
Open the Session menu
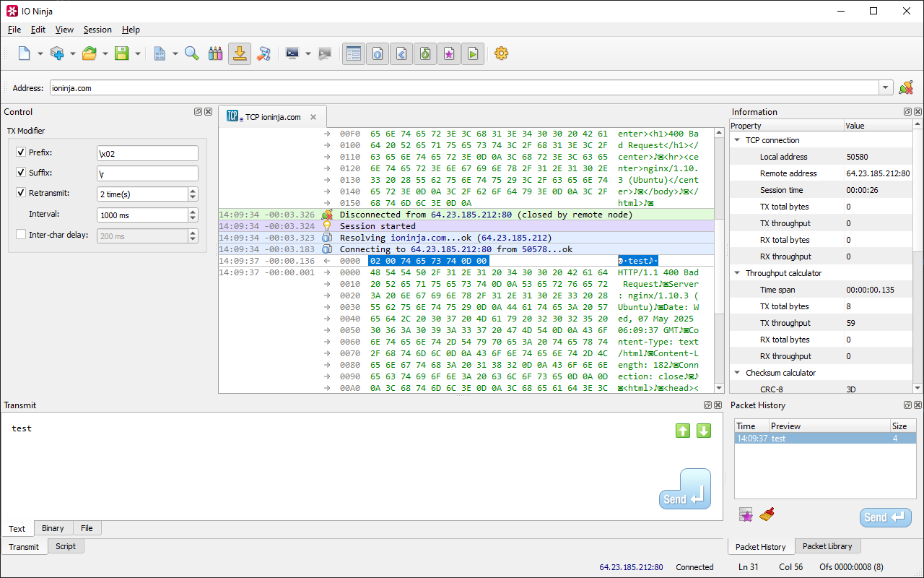[97, 30]
